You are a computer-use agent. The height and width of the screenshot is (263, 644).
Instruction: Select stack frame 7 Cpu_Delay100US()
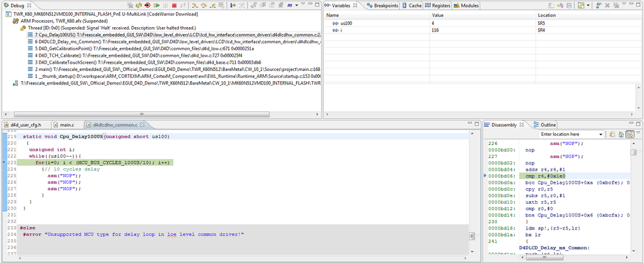[x=174, y=35]
